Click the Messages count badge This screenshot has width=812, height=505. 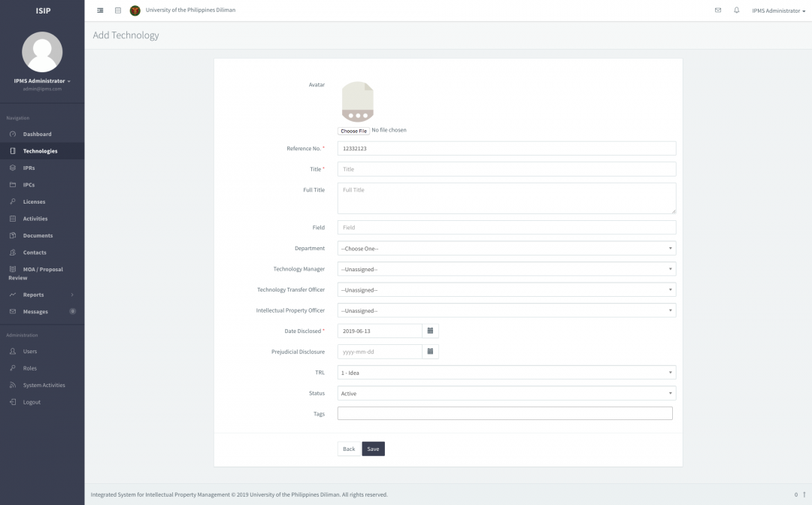[72, 311]
